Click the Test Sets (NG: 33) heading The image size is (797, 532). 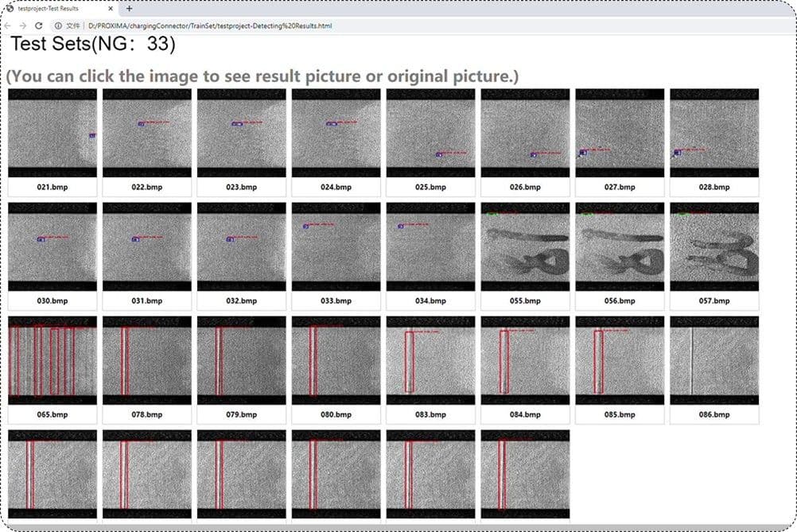(92, 45)
